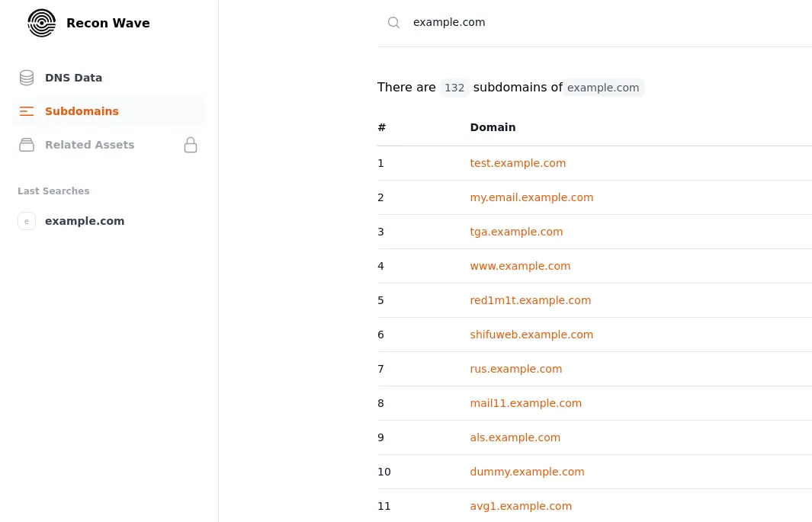This screenshot has height=522, width=812.
Task: Open als.example.com link
Action: tap(515, 437)
